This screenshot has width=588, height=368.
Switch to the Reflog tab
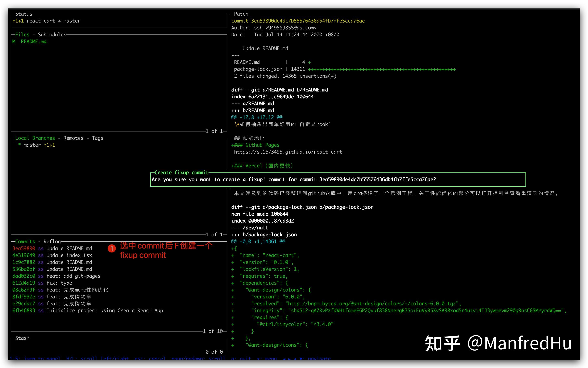(52, 241)
